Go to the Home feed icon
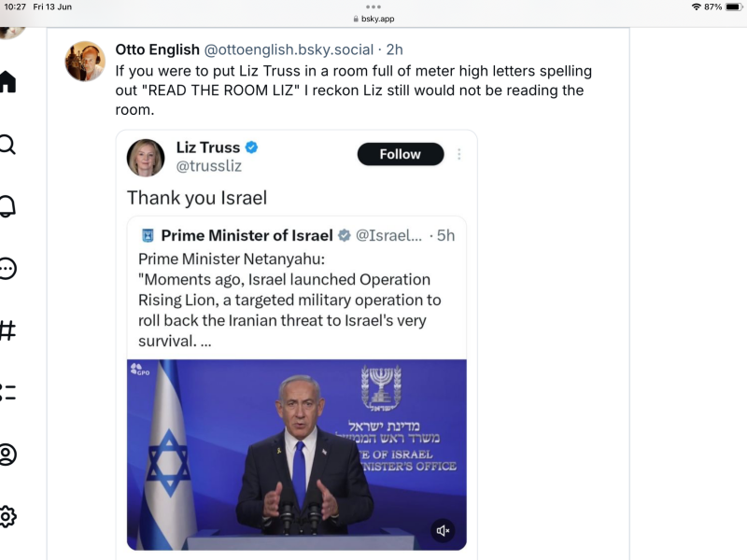The image size is (747, 560). [7, 82]
